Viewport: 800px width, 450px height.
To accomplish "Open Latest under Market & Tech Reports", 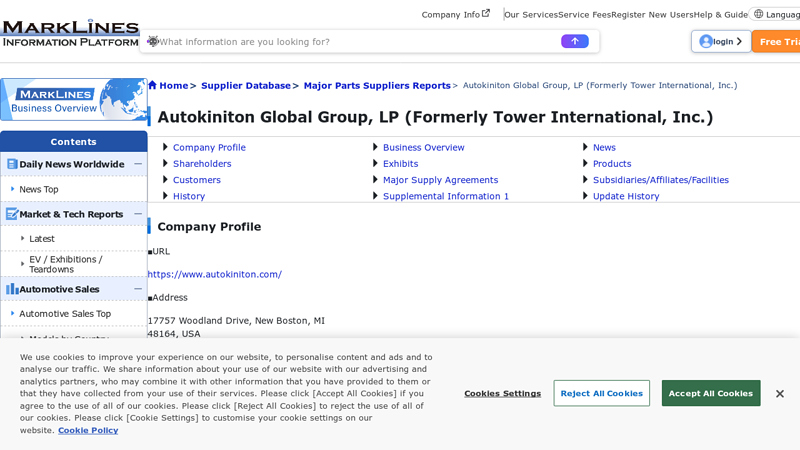I will click(x=42, y=239).
